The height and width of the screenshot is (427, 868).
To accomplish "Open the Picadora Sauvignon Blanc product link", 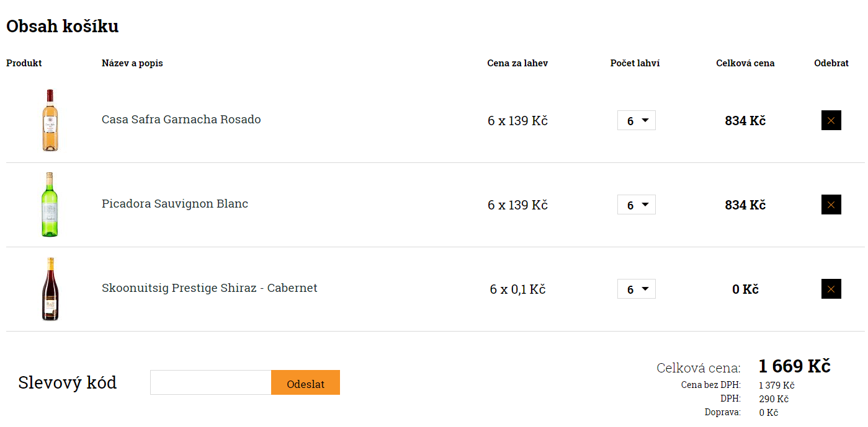I will tap(175, 204).
